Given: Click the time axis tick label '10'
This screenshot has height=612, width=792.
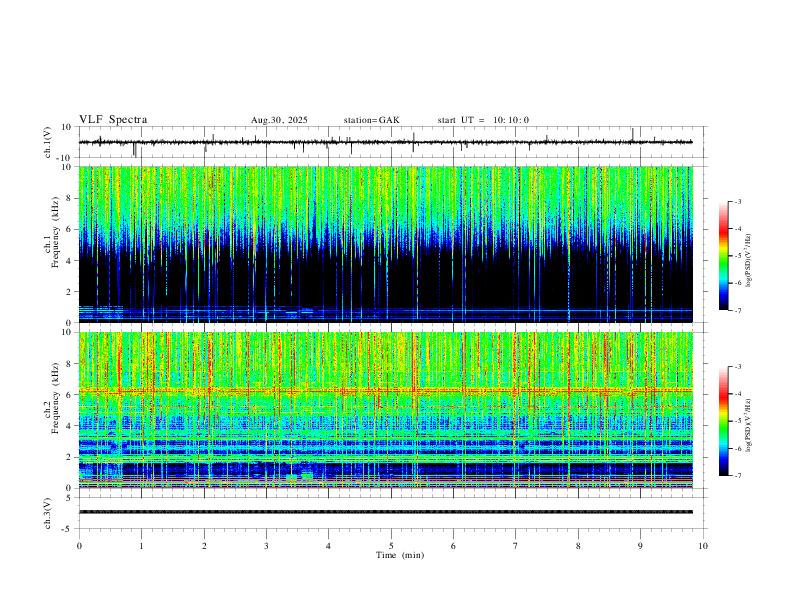Looking at the screenshot, I should click(x=703, y=546).
